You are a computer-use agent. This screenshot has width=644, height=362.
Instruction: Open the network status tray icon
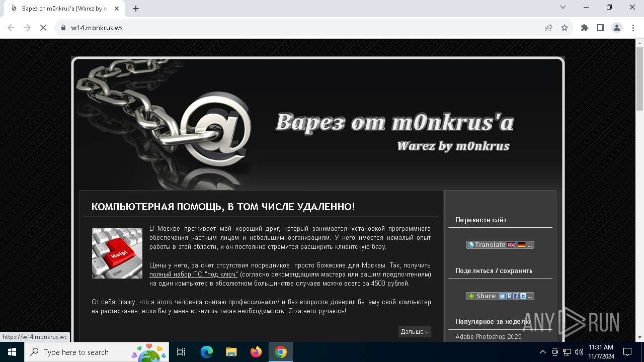(x=567, y=352)
